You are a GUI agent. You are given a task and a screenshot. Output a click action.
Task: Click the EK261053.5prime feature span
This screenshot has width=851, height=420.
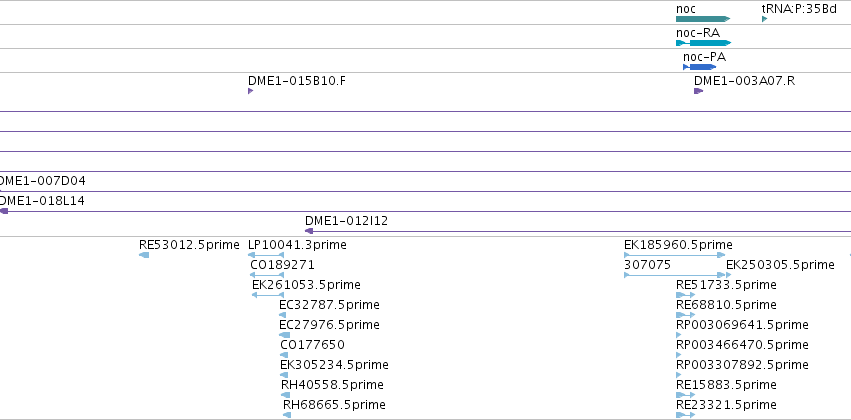(268, 295)
